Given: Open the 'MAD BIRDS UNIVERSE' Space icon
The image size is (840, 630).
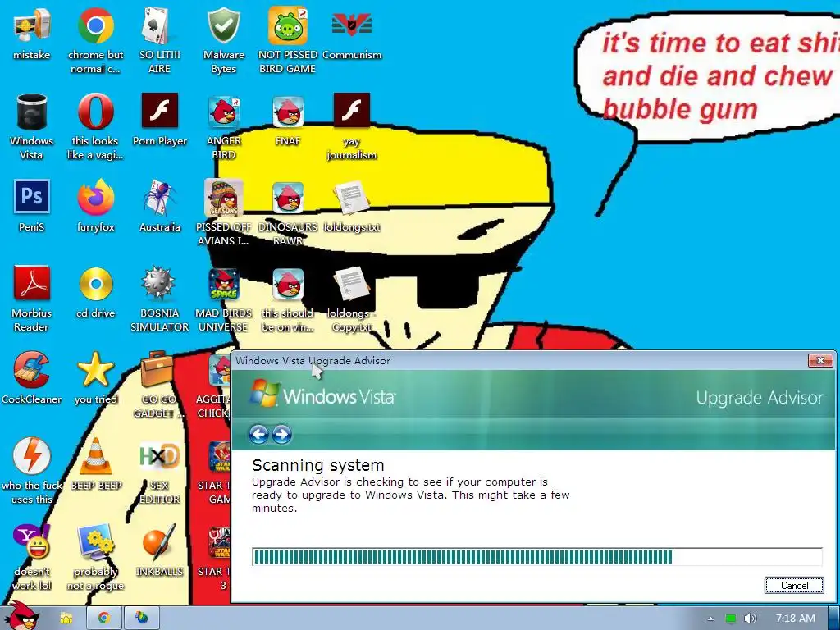Looking at the screenshot, I should coord(223,284).
